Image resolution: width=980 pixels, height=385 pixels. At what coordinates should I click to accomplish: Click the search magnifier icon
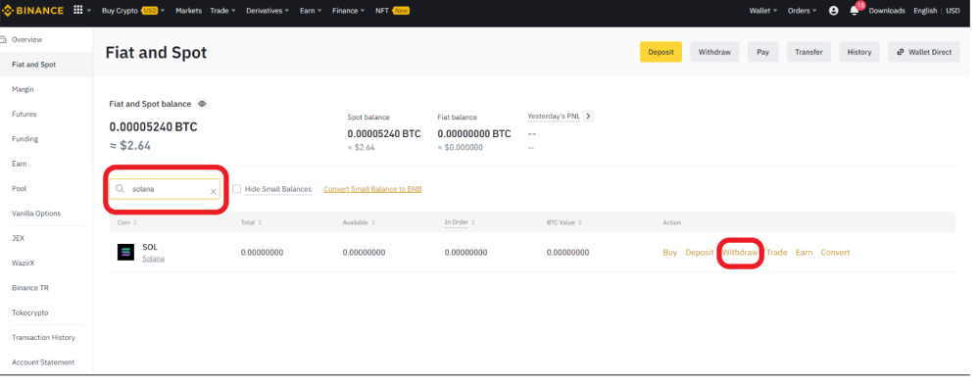(120, 189)
